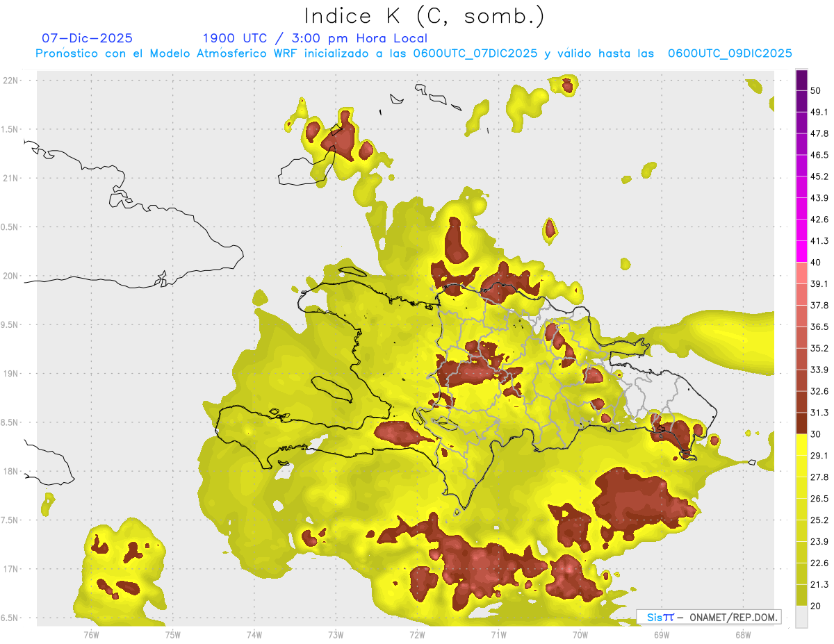The image size is (834, 644).
Task: Click the colorbar value "21.3"
Action: coord(819,585)
